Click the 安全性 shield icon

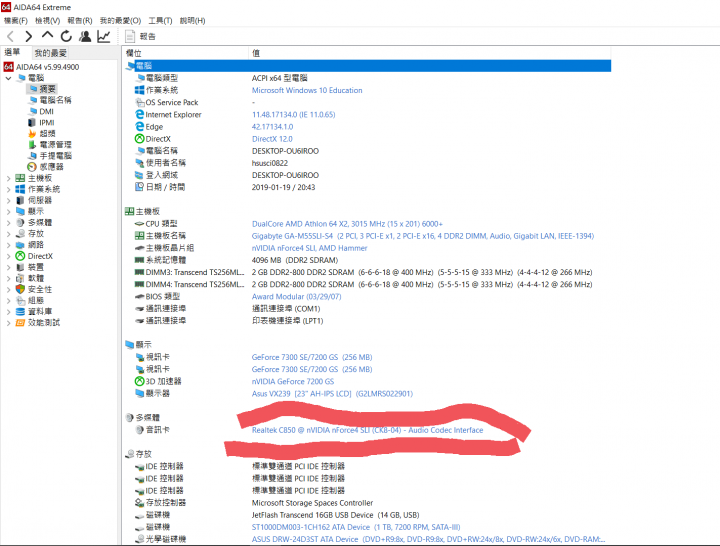20,289
